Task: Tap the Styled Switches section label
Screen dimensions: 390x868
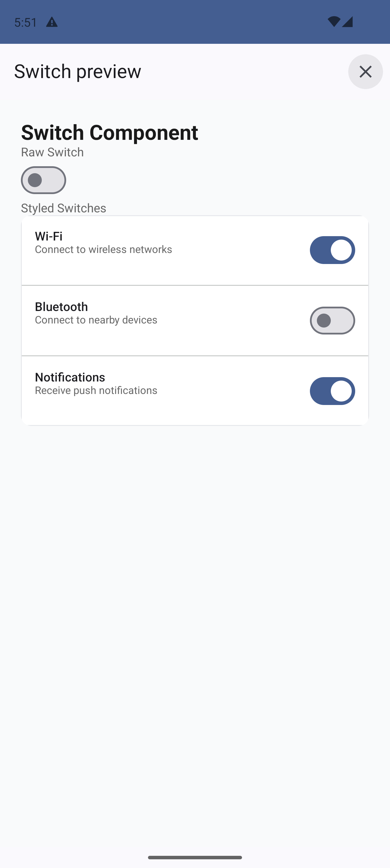Action: 63,208
